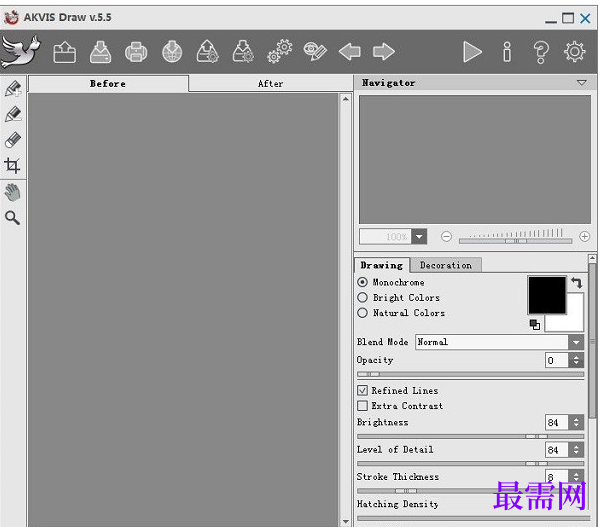Publish the image to the web
This screenshot has height=527, width=605.
tap(172, 52)
